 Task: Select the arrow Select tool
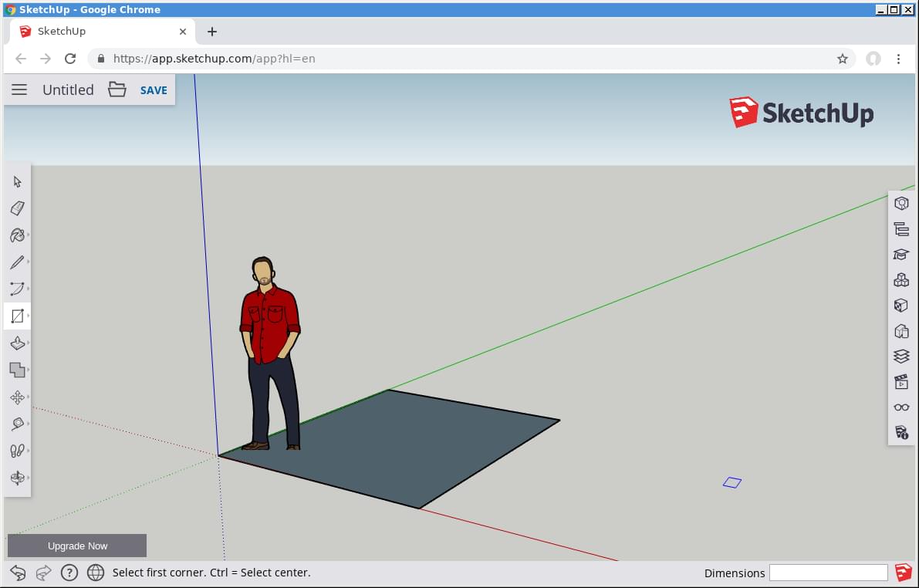coord(17,182)
